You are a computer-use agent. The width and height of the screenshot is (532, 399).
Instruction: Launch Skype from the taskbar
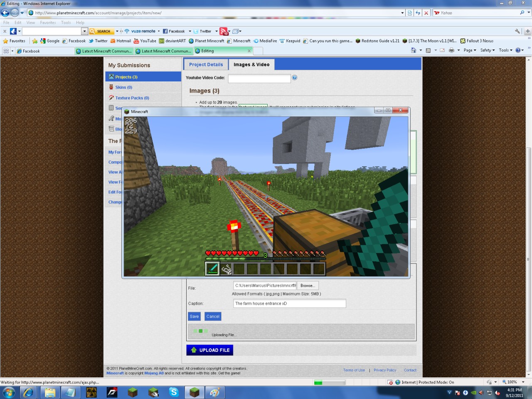click(174, 392)
